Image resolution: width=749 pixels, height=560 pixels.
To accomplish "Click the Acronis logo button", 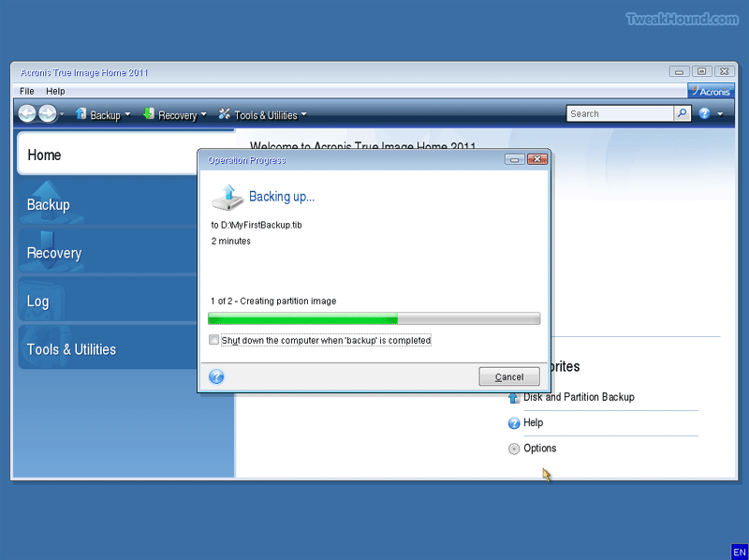I will pos(711,91).
